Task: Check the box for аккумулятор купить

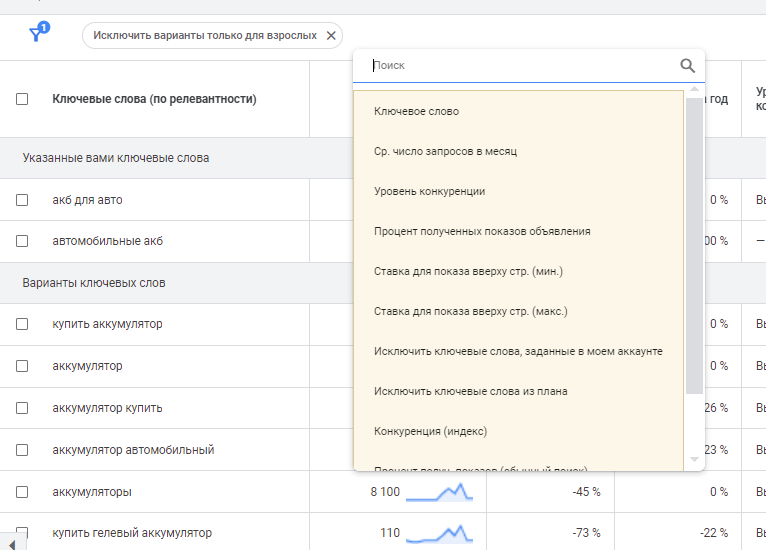Action: [x=22, y=408]
